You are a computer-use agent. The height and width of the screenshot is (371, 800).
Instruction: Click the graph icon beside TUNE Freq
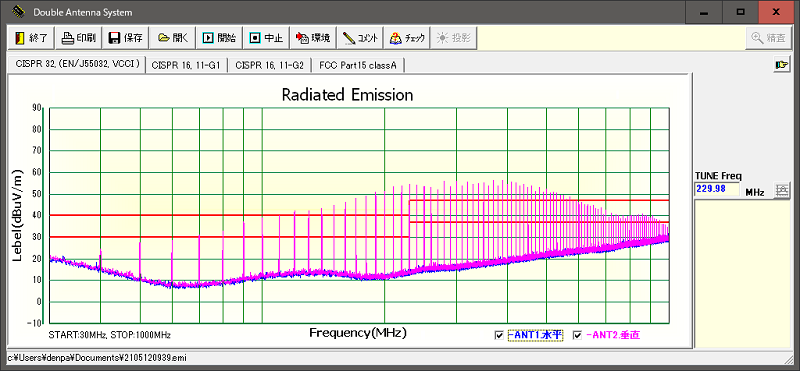[x=781, y=190]
